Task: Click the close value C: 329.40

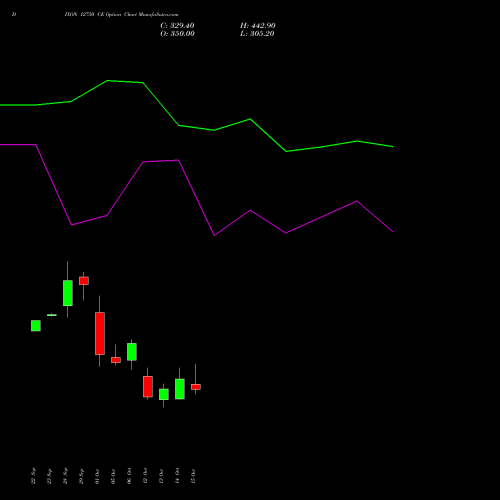Action: point(177,26)
